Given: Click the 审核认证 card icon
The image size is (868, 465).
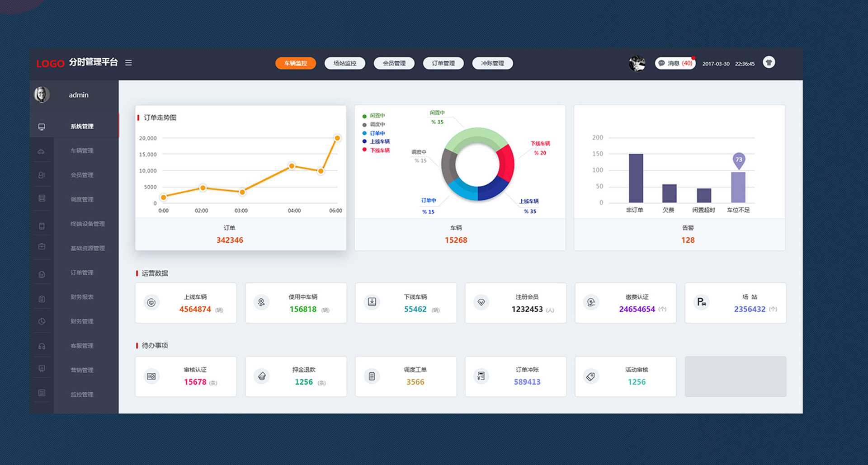Looking at the screenshot, I should pyautogui.click(x=151, y=376).
